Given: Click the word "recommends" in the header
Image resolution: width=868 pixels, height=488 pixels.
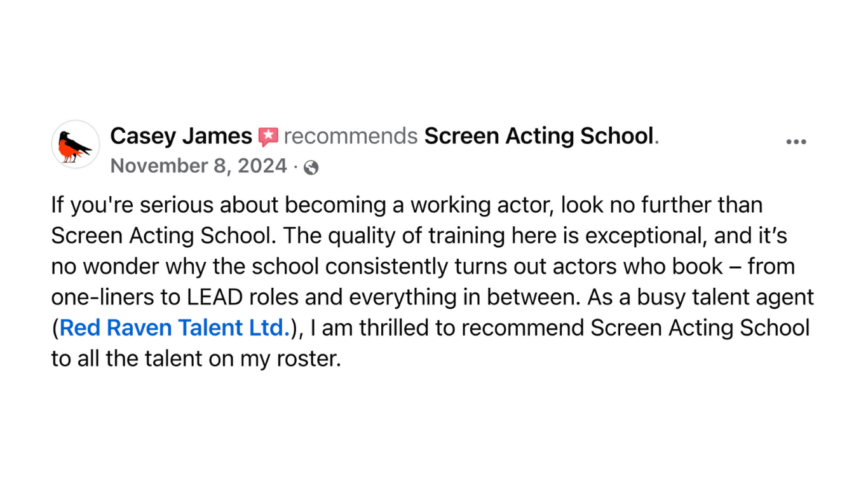Looking at the screenshot, I should pyautogui.click(x=350, y=136).
